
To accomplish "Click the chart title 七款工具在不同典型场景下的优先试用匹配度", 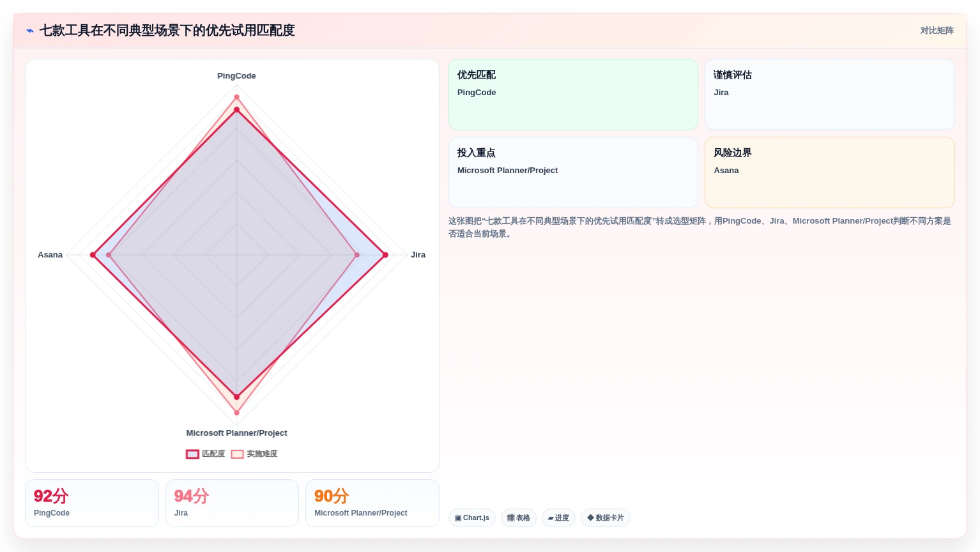I will (167, 31).
